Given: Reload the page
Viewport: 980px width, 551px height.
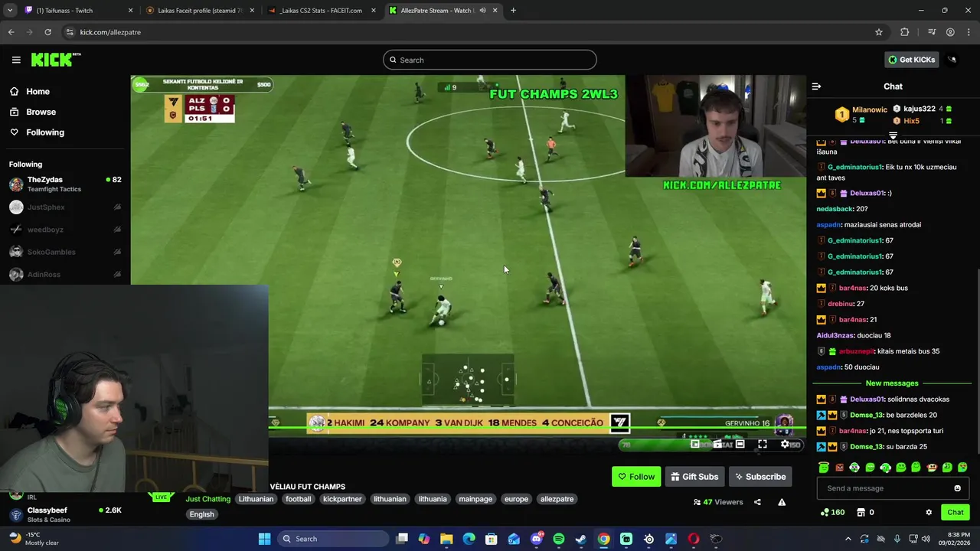Looking at the screenshot, I should (47, 32).
